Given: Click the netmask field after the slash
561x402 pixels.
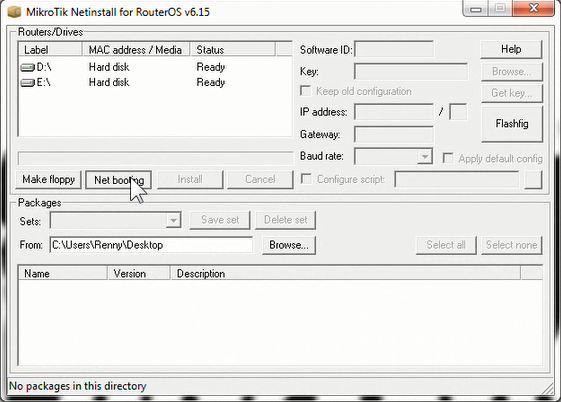Looking at the screenshot, I should coord(458,112).
